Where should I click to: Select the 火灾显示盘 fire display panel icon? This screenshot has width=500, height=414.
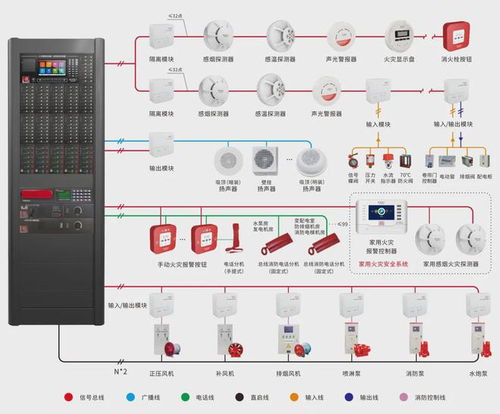coord(399,36)
